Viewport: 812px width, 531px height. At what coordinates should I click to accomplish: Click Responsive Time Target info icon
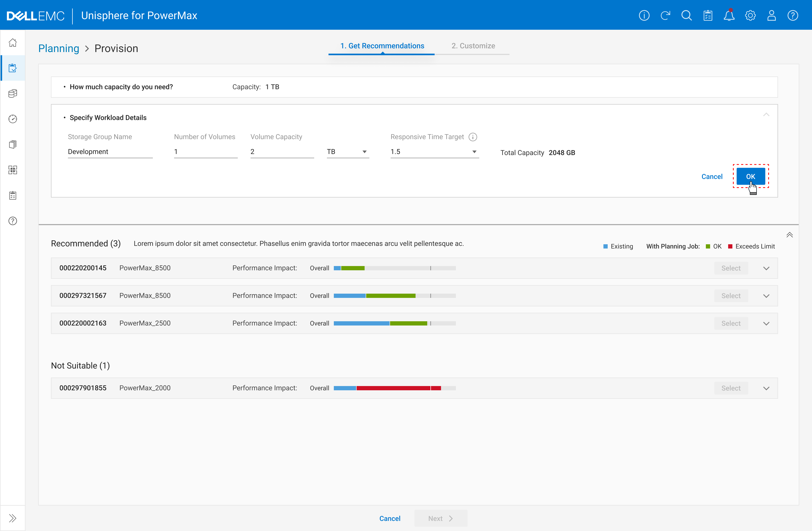click(x=473, y=137)
